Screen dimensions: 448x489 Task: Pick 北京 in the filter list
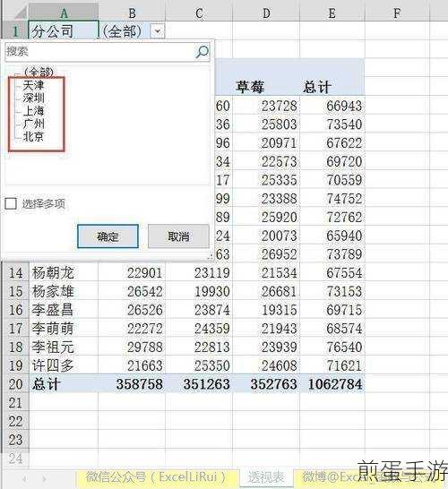(x=33, y=137)
